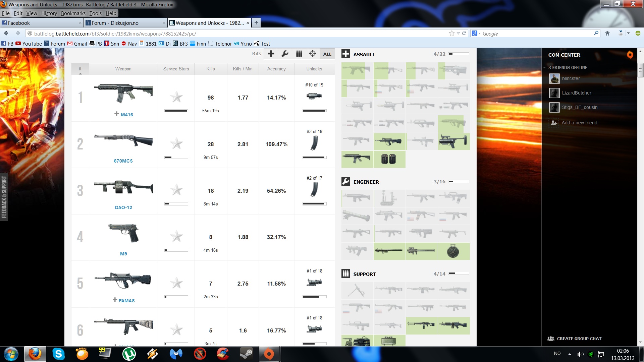644x362 pixels.
Task: Filter weapons by Recon crosshair icon
Action: 313,54
